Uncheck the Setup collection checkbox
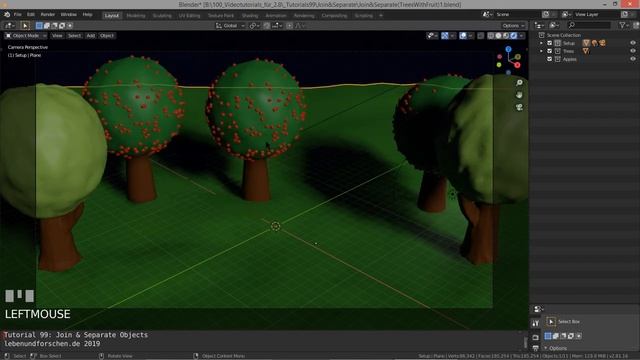640x360 pixels. tap(549, 43)
